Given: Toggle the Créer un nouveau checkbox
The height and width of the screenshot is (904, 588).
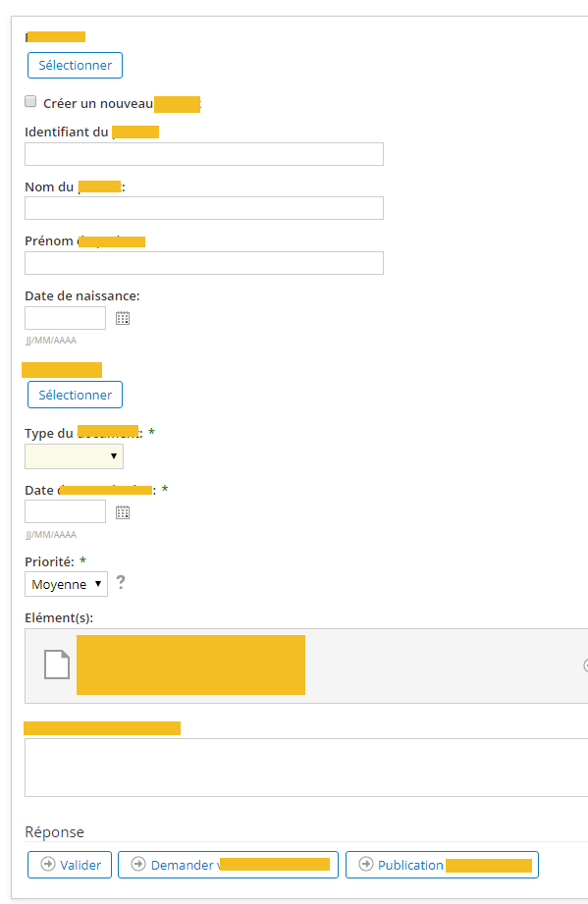Looking at the screenshot, I should point(30,101).
